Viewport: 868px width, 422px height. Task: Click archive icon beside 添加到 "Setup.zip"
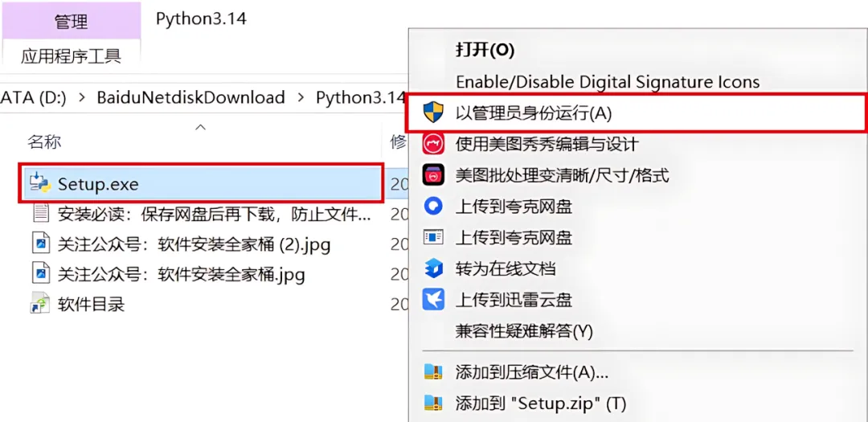pyautogui.click(x=432, y=404)
